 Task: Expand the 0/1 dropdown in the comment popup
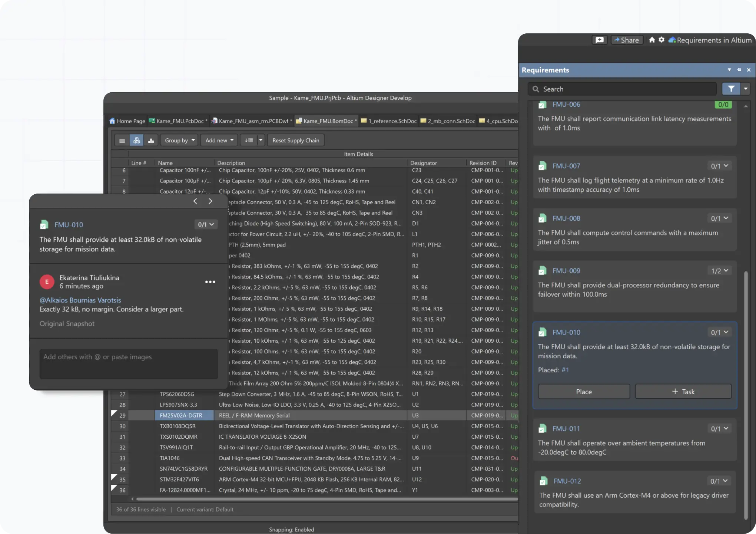pos(206,225)
